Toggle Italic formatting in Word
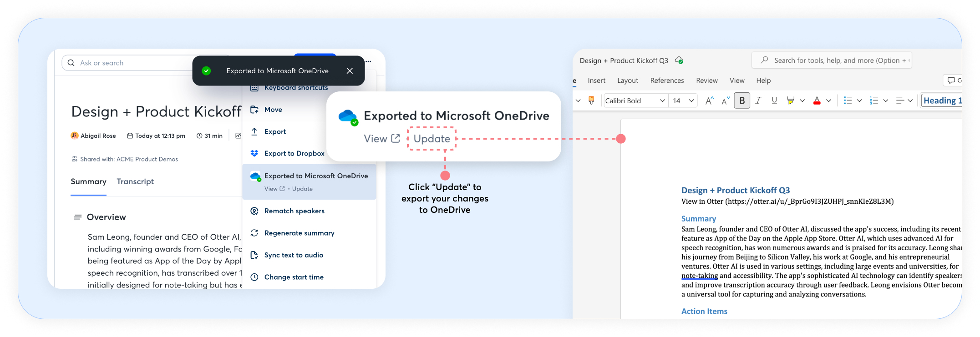Viewport: 980px width, 337px height. click(758, 101)
